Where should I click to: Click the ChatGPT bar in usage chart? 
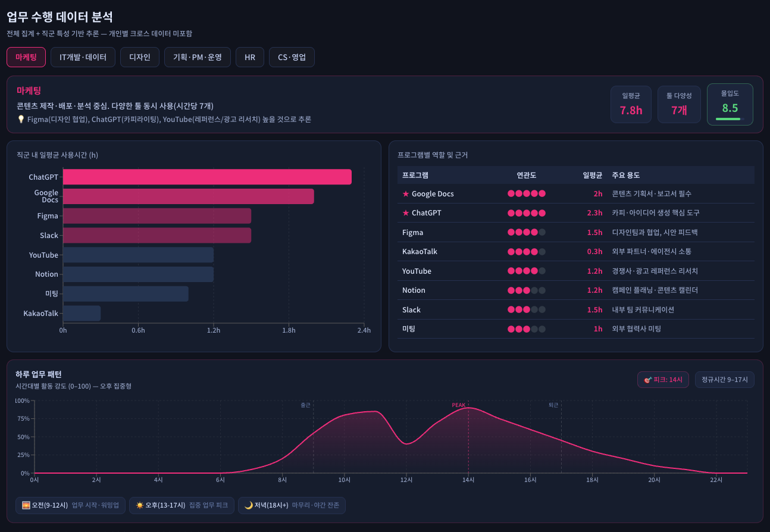pyautogui.click(x=207, y=177)
